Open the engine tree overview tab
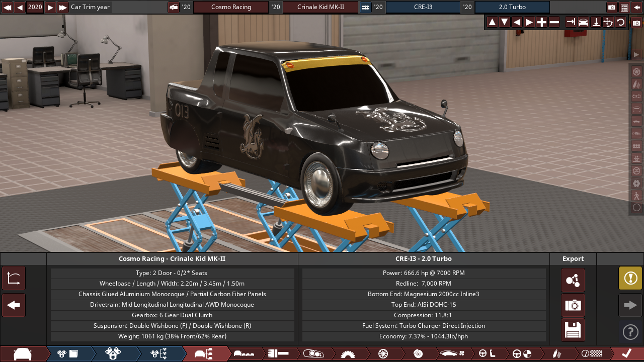This screenshot has height=362, width=644. pos(159,354)
